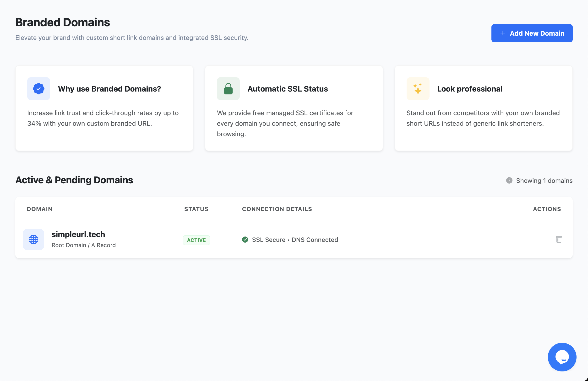This screenshot has width=588, height=381.
Task: Click the blue verified badge icon
Action: (38, 89)
